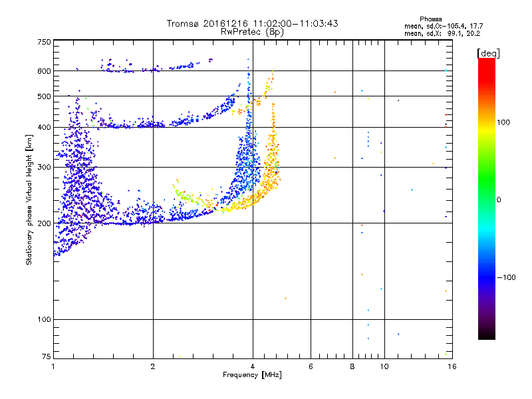Click the x-axis tick label '8'
The image size is (532, 399).
point(352,366)
